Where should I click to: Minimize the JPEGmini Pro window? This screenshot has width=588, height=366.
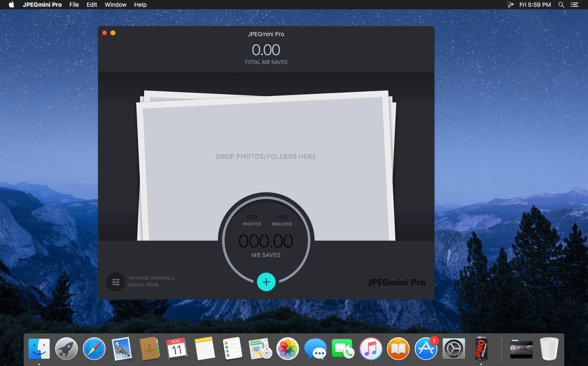pyautogui.click(x=113, y=33)
